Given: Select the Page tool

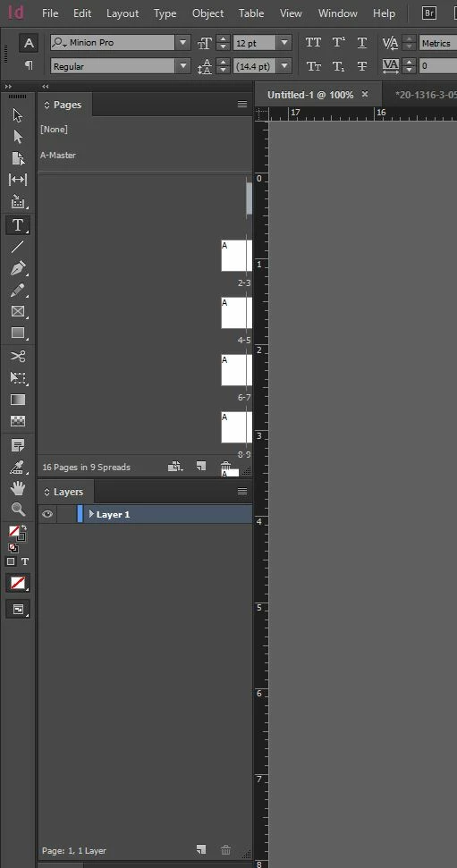Looking at the screenshot, I should click(18, 158).
